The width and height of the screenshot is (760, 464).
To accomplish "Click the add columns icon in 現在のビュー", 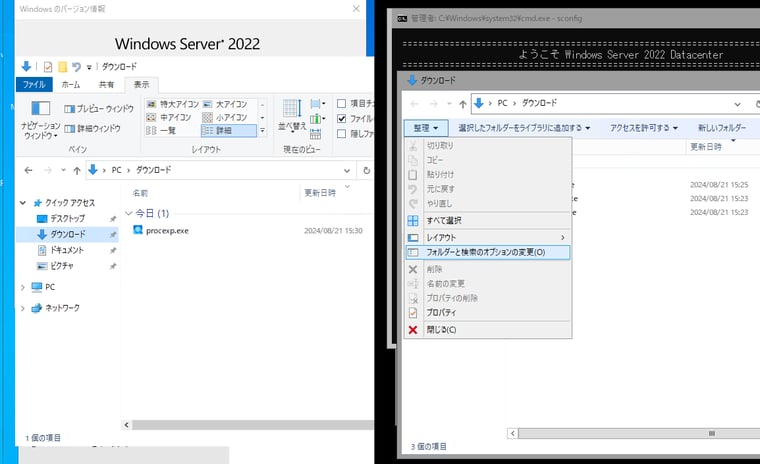I will [x=317, y=119].
